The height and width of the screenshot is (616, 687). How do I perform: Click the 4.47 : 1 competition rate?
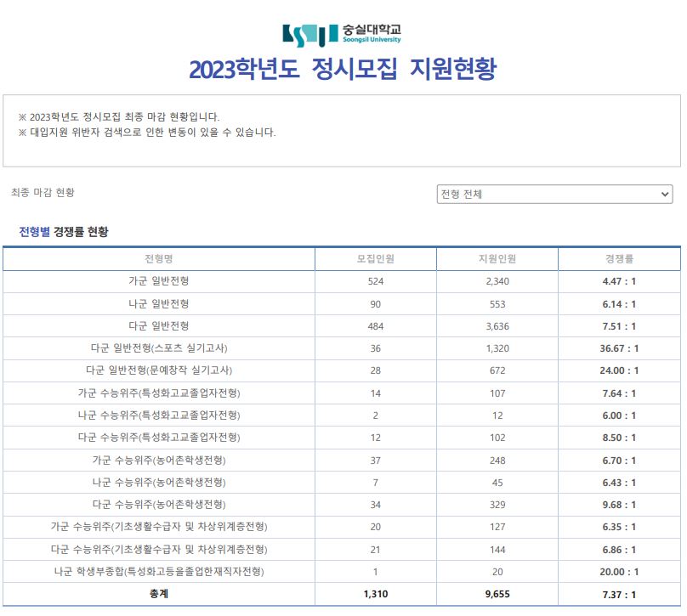click(619, 281)
